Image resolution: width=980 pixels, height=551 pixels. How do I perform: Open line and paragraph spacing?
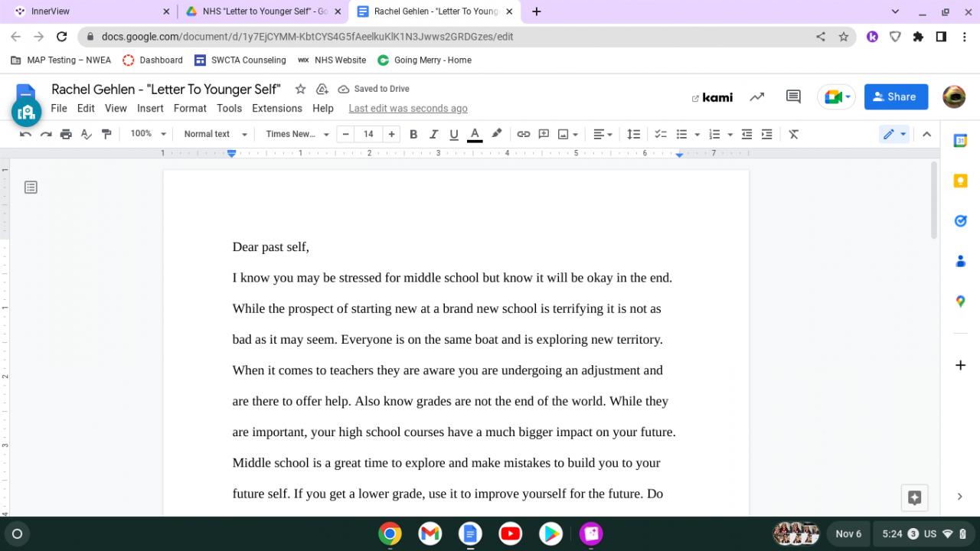pyautogui.click(x=634, y=134)
